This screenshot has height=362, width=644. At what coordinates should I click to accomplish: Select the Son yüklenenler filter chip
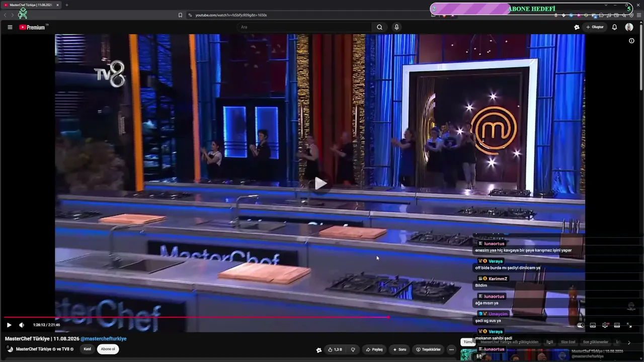point(596,342)
